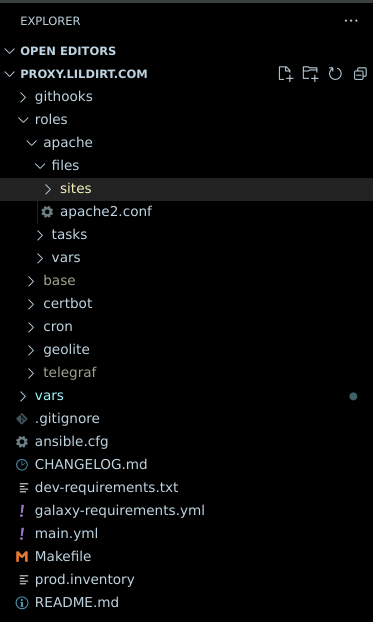Click the text icon beside dev-requirements.txt
The image size is (373, 622).
(23, 488)
